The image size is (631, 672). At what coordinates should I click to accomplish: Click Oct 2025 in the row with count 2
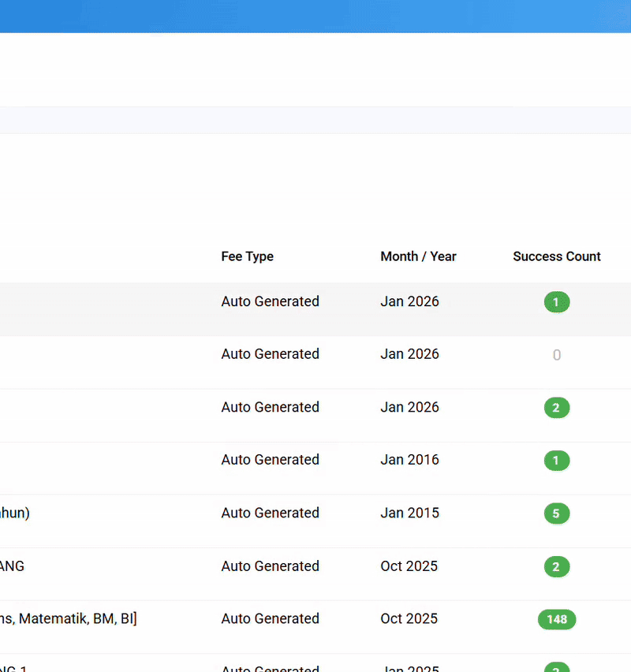(409, 566)
